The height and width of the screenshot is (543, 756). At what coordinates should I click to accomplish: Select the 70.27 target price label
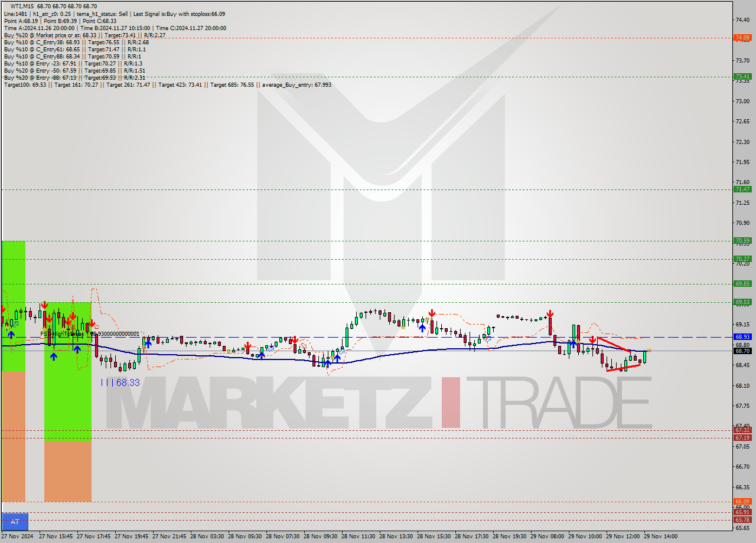tap(742, 259)
